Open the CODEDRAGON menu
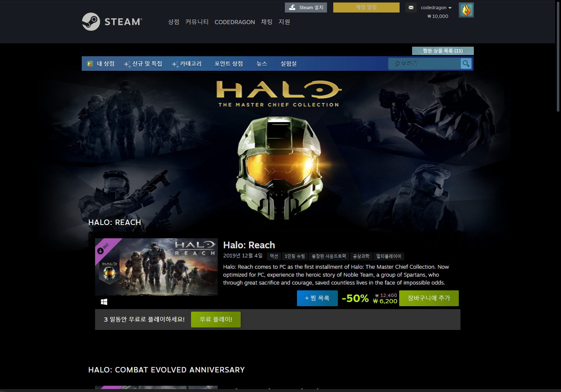The image size is (561, 392). (x=234, y=22)
